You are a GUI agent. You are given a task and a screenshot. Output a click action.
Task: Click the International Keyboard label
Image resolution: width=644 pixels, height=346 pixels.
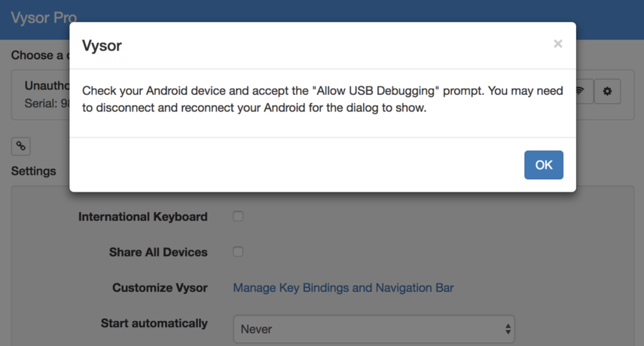142,217
